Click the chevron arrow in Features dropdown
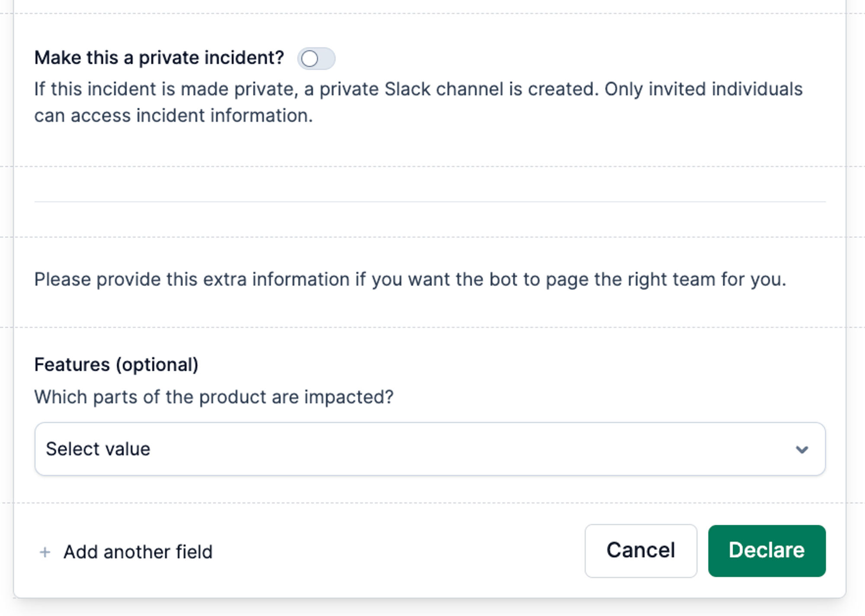The height and width of the screenshot is (616, 865). (x=801, y=449)
